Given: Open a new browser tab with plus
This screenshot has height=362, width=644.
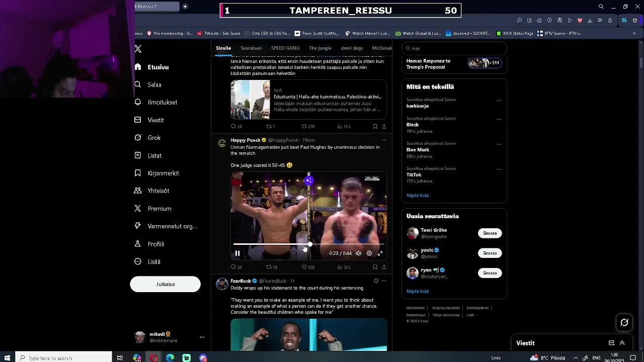Looking at the screenshot, I should coord(185,7).
